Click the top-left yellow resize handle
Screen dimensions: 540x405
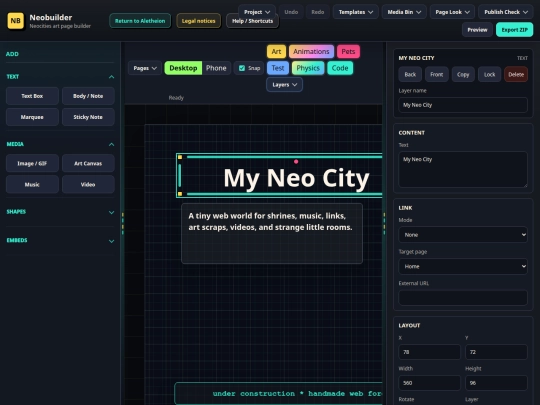pos(180,157)
